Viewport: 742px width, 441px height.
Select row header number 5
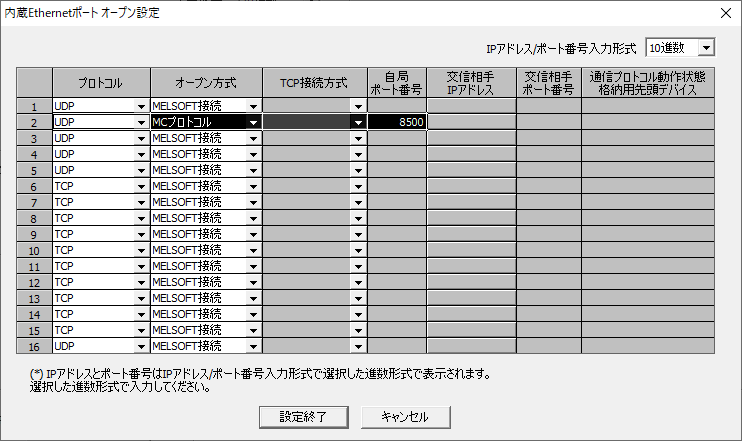(34, 170)
